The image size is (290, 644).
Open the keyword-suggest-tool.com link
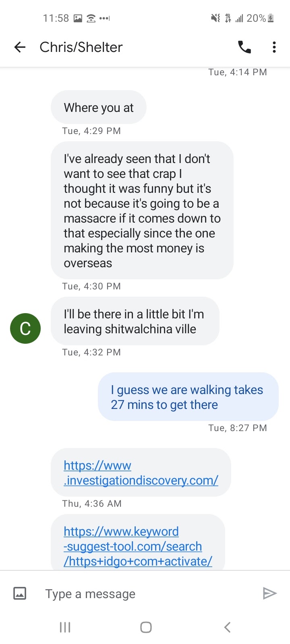tap(137, 546)
